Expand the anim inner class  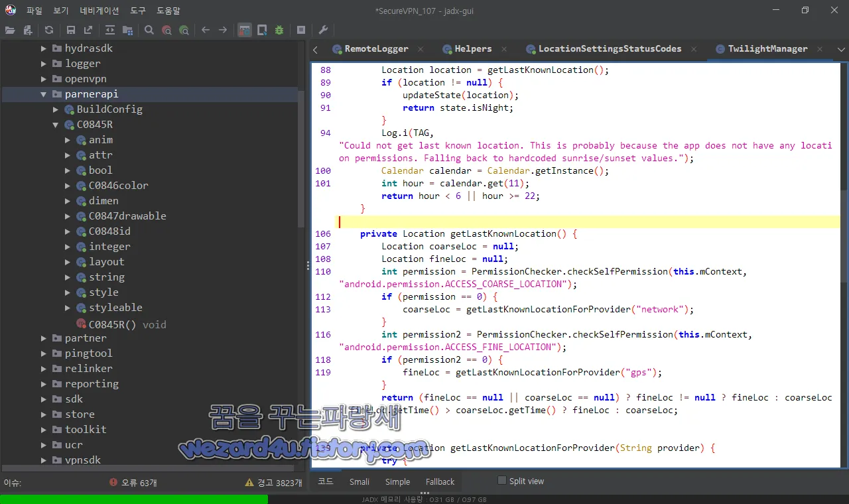coord(68,140)
